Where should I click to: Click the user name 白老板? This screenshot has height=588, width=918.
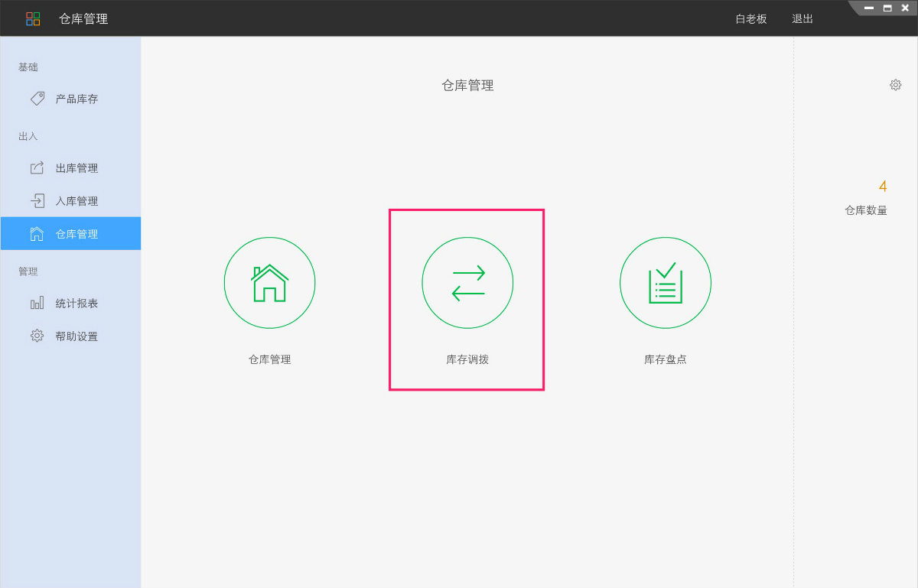coord(751,19)
